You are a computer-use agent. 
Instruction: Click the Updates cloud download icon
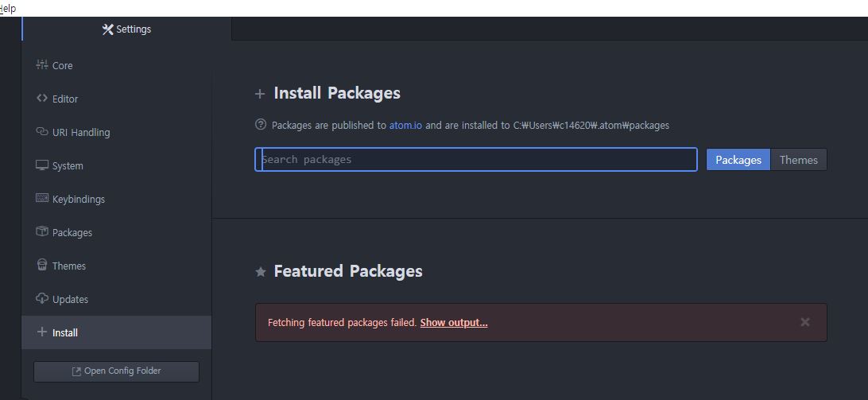[42, 299]
